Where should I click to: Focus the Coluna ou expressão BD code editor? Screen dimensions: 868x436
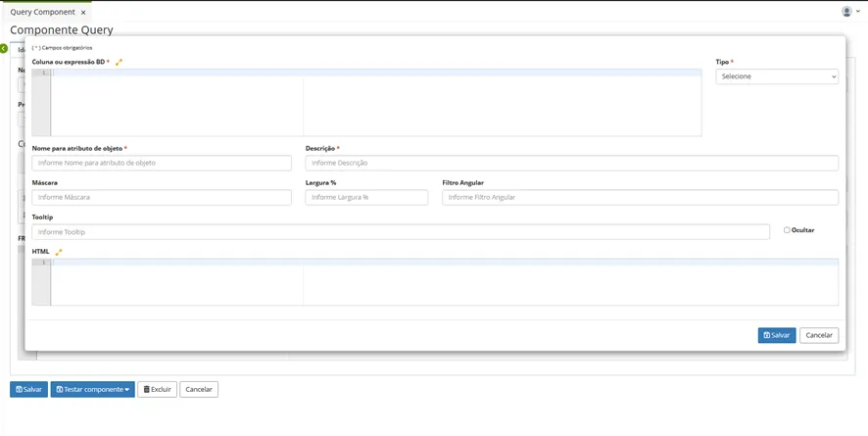click(x=366, y=102)
